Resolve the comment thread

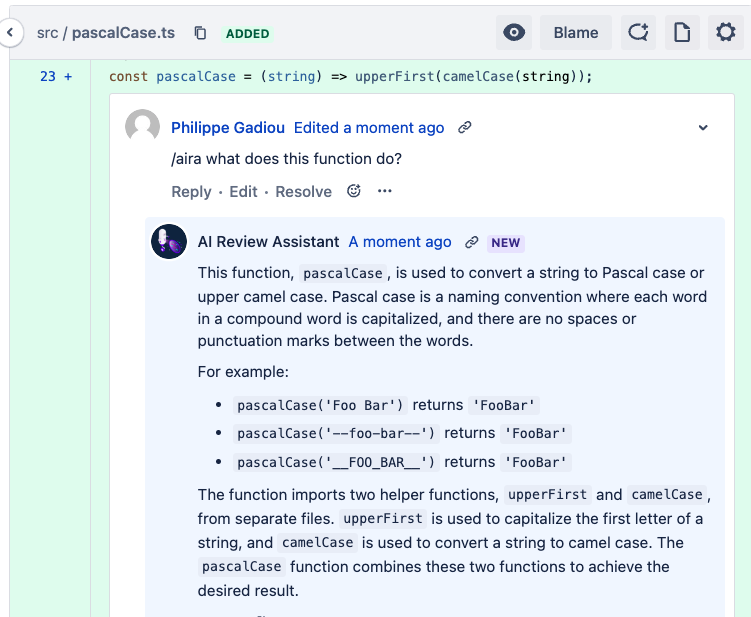[x=303, y=192]
